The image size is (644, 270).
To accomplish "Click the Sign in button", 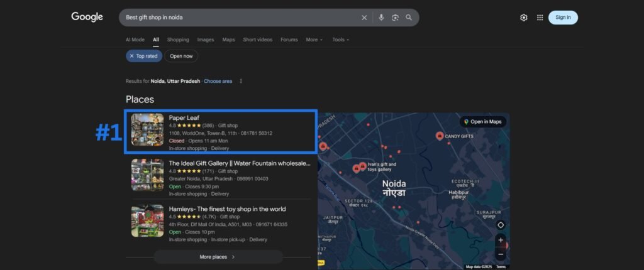I will coord(563,18).
